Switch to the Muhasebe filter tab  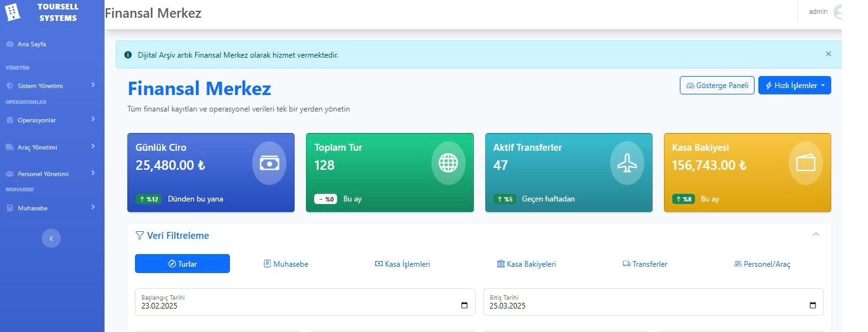(286, 264)
